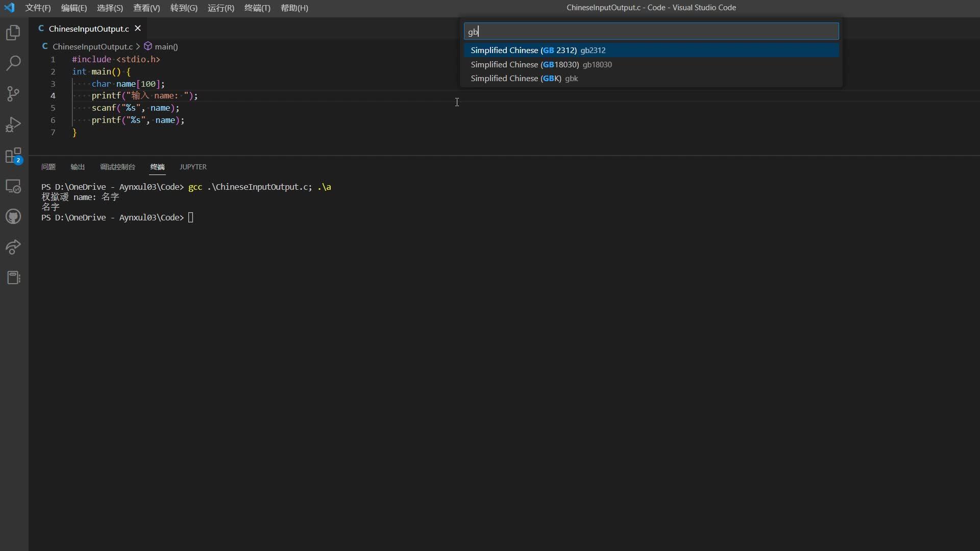Open the Run and Debug view
The width and height of the screenshot is (980, 551).
pyautogui.click(x=13, y=124)
